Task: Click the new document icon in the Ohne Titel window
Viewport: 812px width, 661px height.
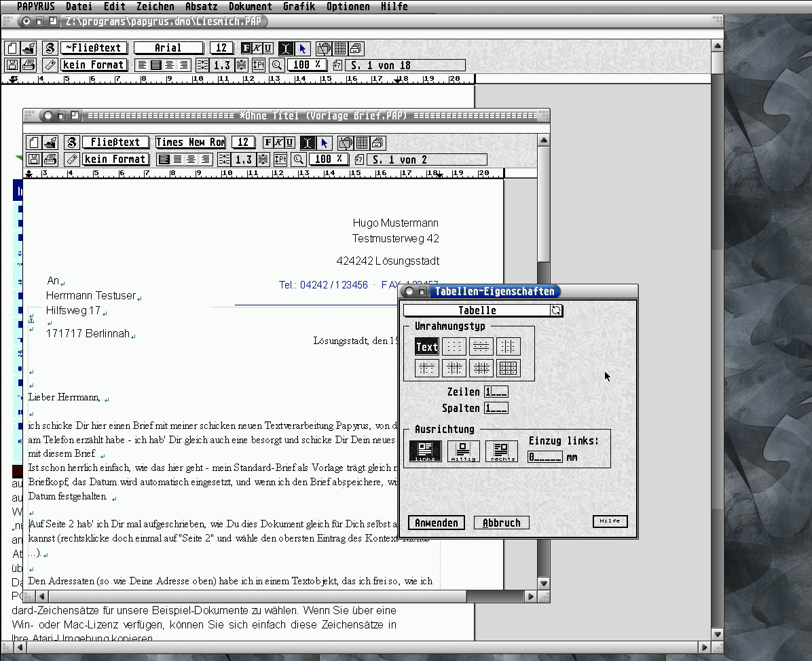Action: point(33,143)
